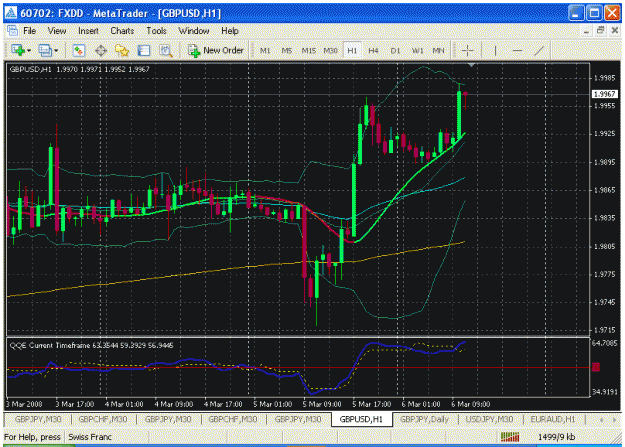
Task: Open the Insert menu
Action: [88, 31]
